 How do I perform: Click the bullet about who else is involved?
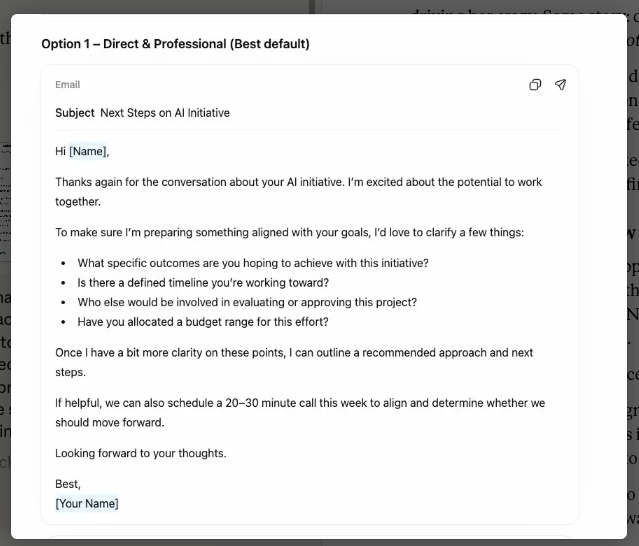(247, 302)
